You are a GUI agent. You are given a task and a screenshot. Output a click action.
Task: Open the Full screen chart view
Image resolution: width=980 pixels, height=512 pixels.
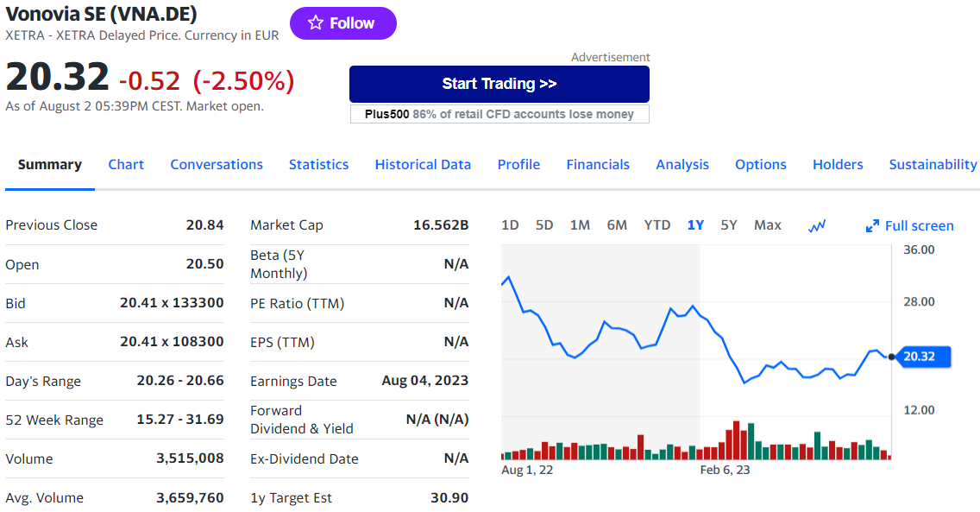[910, 225]
